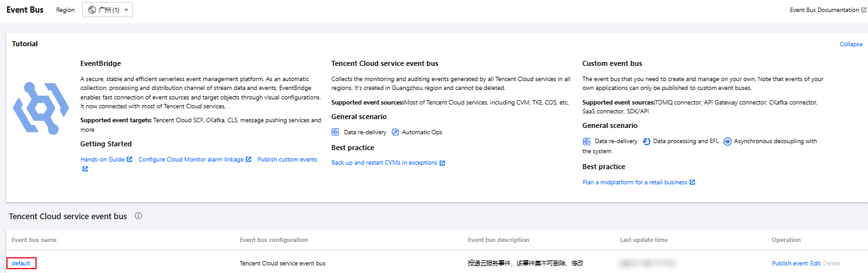Open Publish custom events link
Viewport: 868px width, 273px height.
tap(287, 160)
